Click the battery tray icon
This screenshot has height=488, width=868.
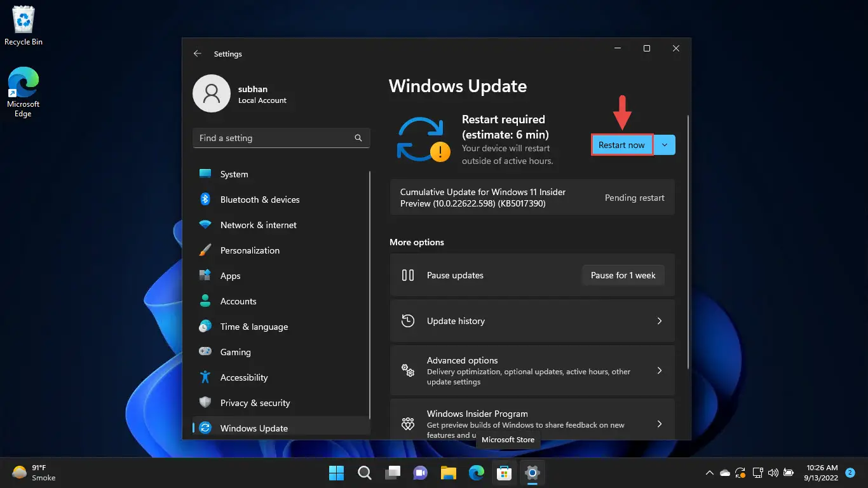click(789, 473)
